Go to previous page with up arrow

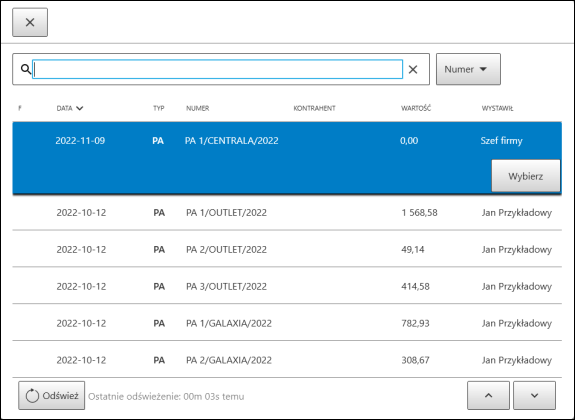click(x=488, y=395)
